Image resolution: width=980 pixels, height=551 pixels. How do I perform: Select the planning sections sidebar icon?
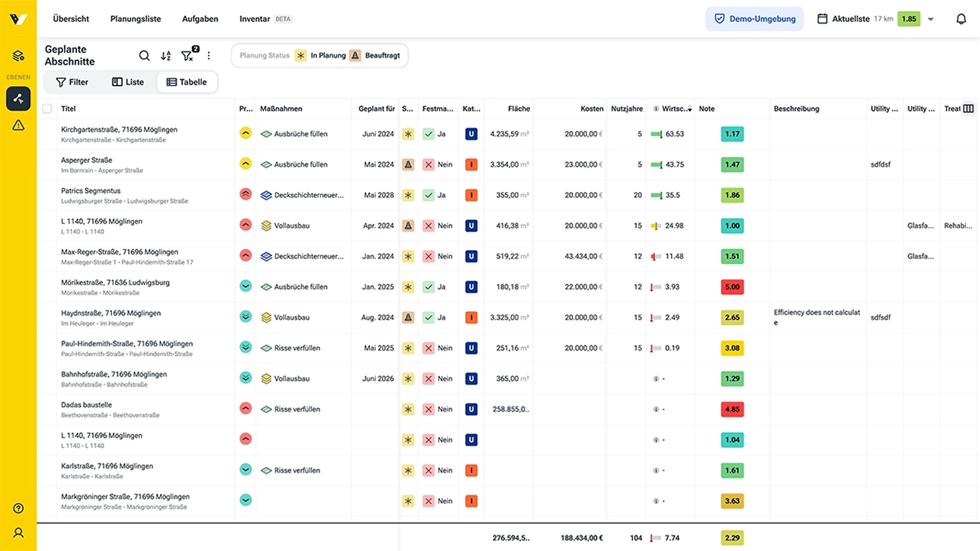[18, 98]
